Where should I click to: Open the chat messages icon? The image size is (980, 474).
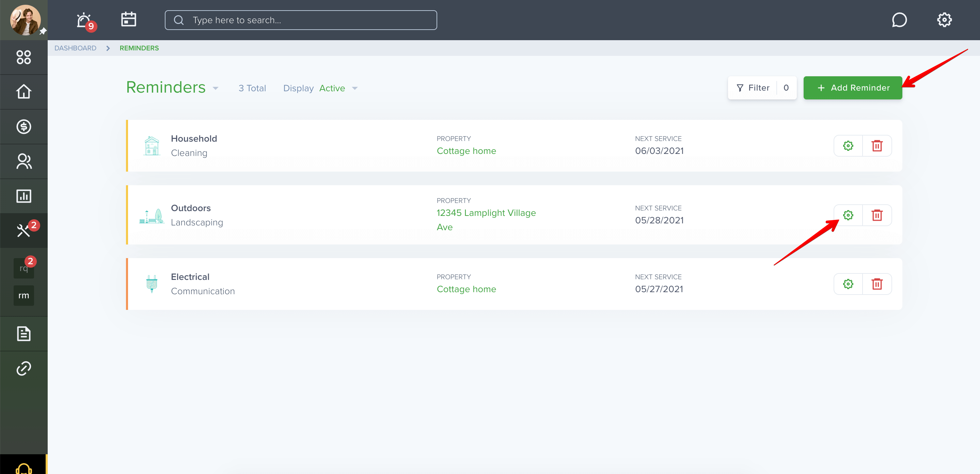point(899,20)
